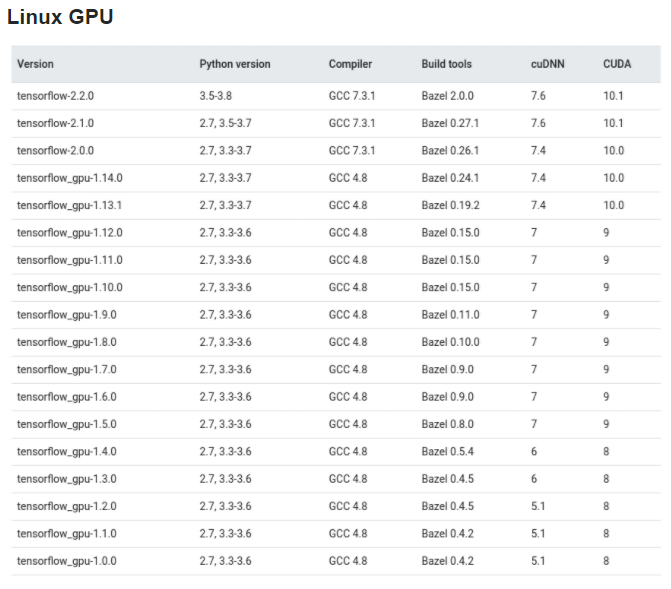Click cuDNN 7.6 in tensorflow-2.2.0 row
The height and width of the screenshot is (589, 671).
pos(538,96)
